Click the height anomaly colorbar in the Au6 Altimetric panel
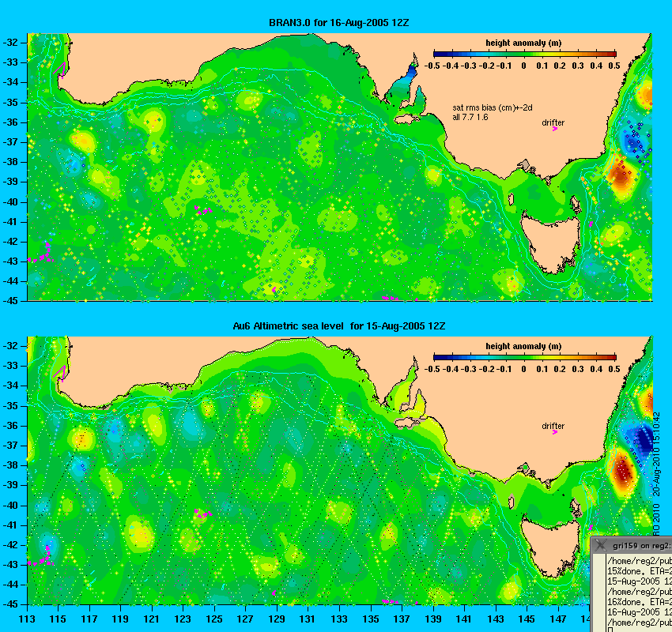Image resolution: width=672 pixels, height=632 pixels. pos(525,357)
